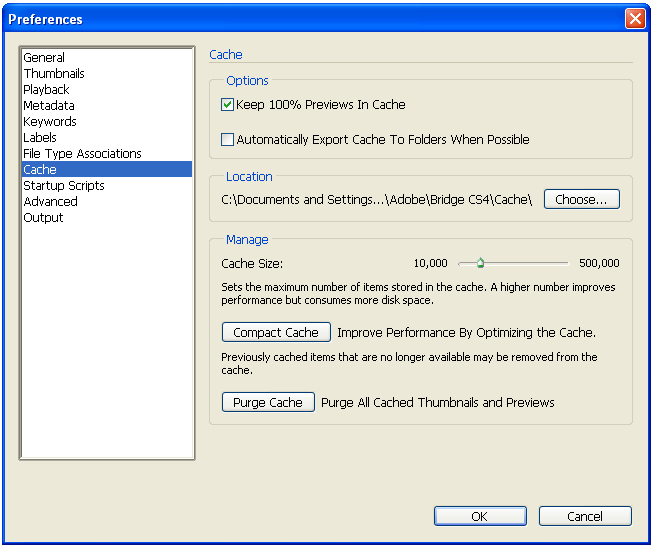Open Keywords preferences section
Screen dimensions: 652x545
click(50, 122)
